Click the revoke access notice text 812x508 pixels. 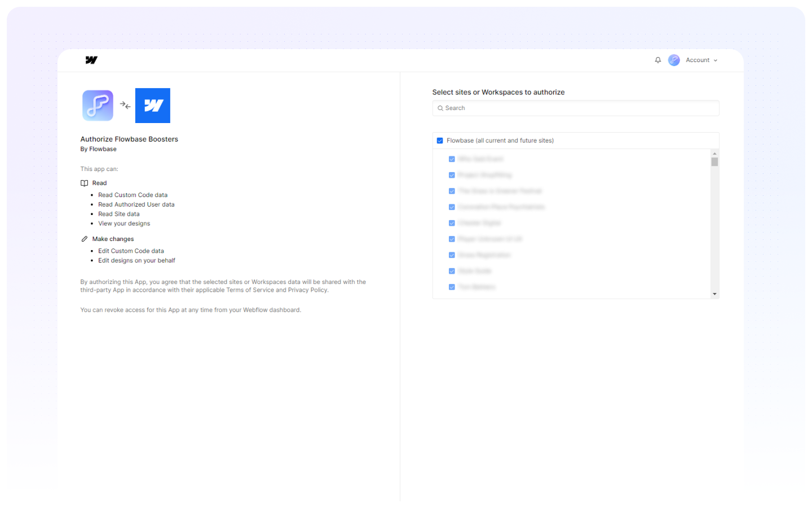pyautogui.click(x=191, y=310)
